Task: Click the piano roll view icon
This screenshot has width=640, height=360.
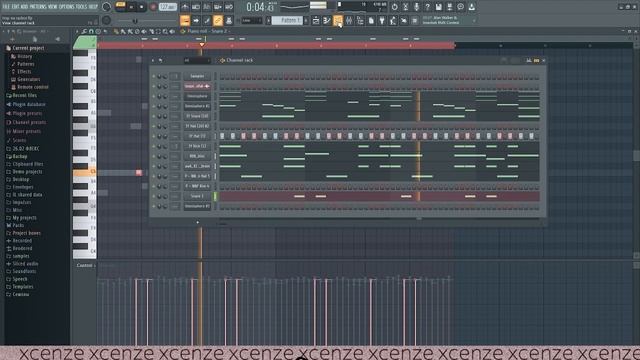Action: click(x=327, y=20)
